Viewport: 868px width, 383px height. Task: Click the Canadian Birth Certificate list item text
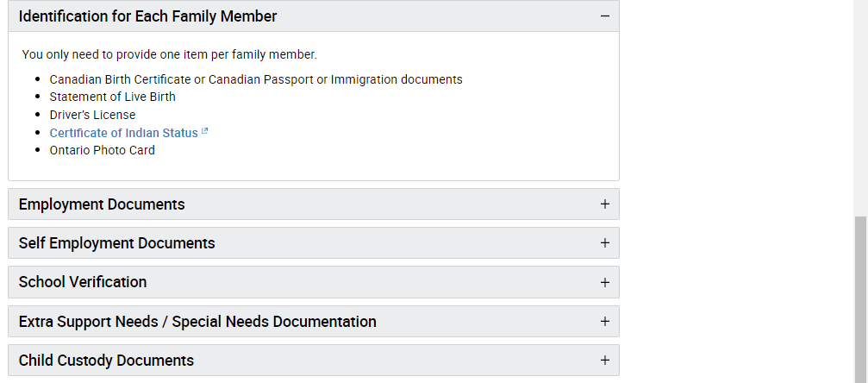click(256, 79)
